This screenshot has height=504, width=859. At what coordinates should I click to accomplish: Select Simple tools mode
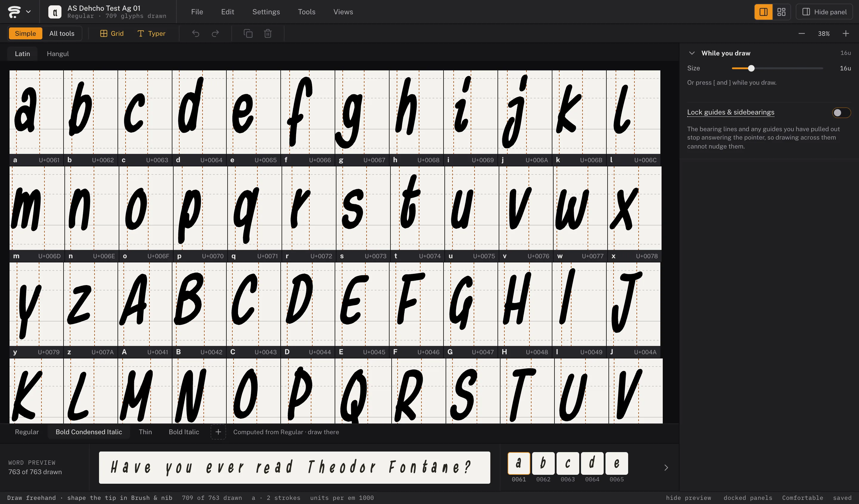tap(26, 33)
